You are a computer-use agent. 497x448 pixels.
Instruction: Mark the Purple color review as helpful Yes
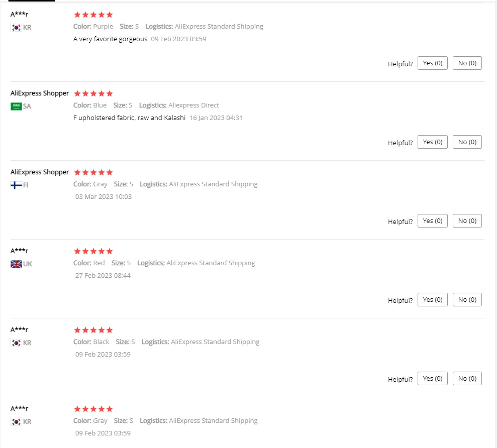(432, 63)
